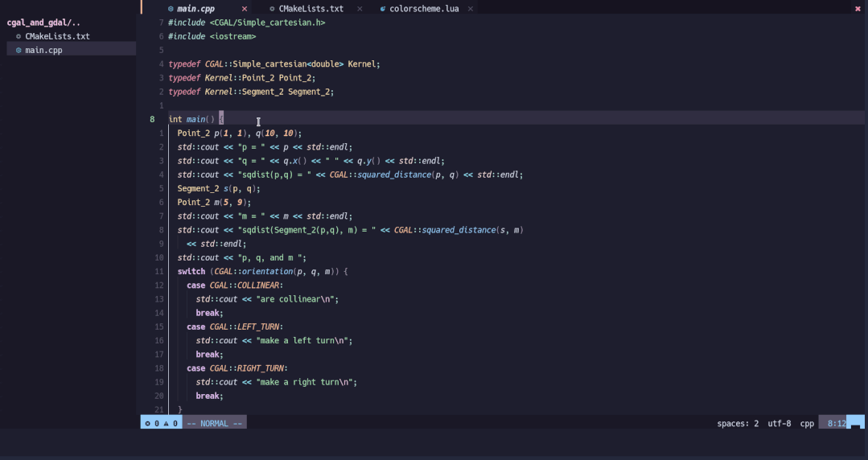The image size is (868, 460).
Task: Click the spaces: 2 indentation indicator
Action: (738, 424)
